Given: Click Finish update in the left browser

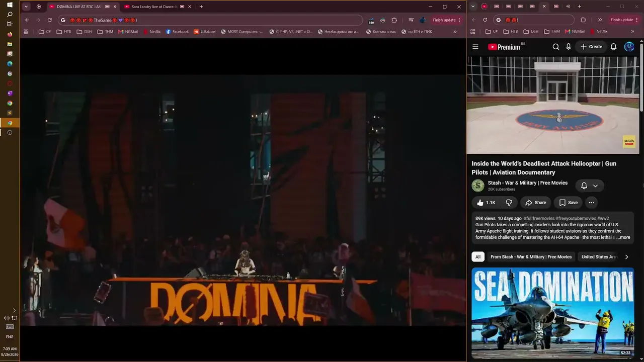Looking at the screenshot, I should [x=447, y=20].
